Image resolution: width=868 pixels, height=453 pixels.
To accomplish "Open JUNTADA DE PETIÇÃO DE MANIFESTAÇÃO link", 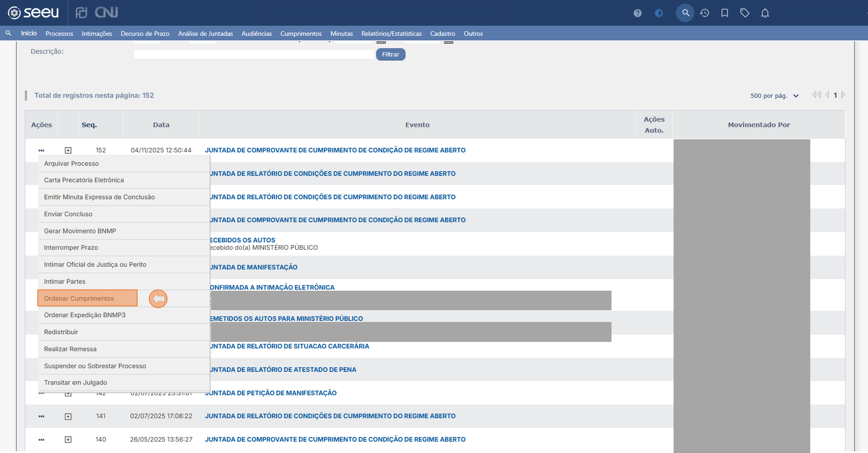I will point(271,393).
